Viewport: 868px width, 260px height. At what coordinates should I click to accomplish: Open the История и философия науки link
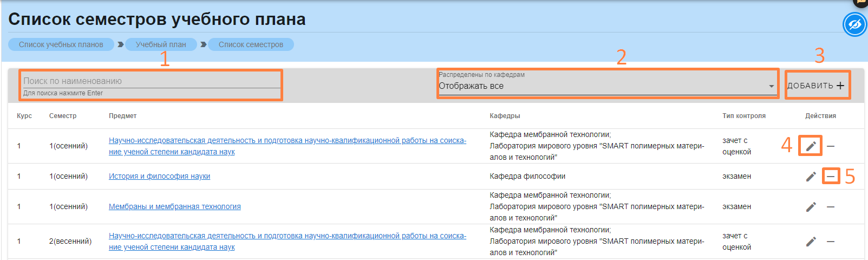tap(159, 176)
